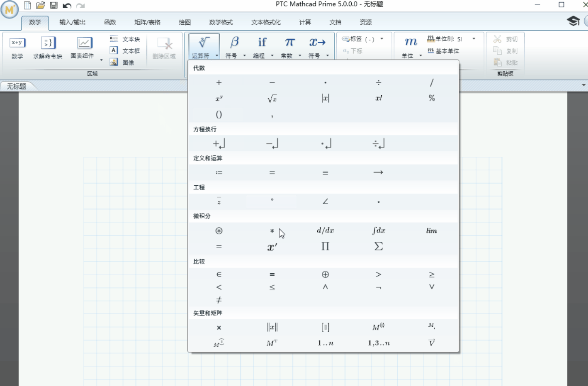Select the square root operator
The height and width of the screenshot is (386, 588).
(272, 99)
